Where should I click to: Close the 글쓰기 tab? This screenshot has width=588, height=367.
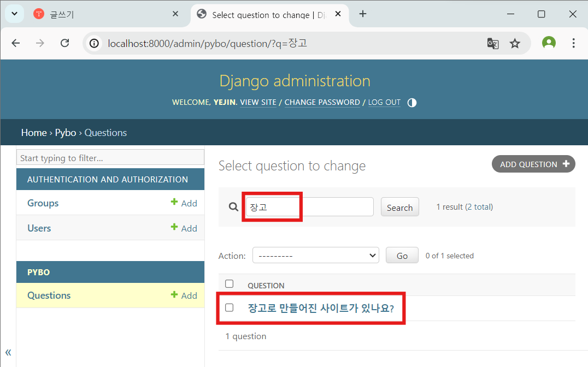click(175, 14)
